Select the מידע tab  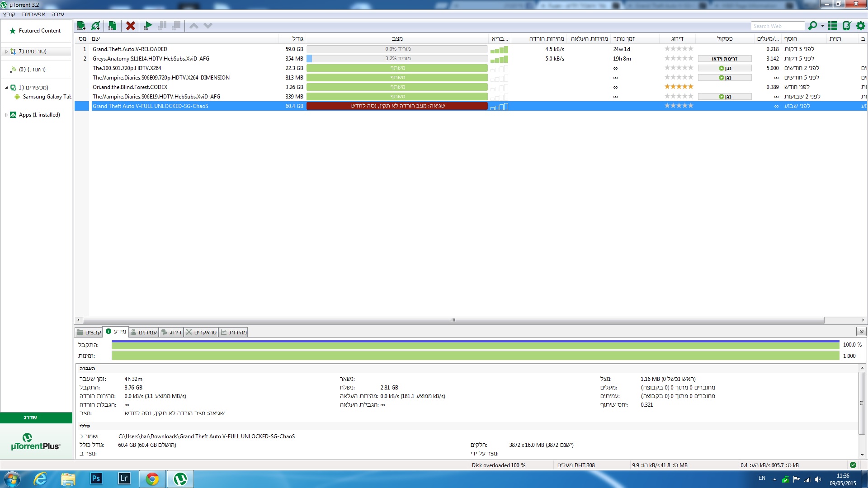(x=116, y=332)
